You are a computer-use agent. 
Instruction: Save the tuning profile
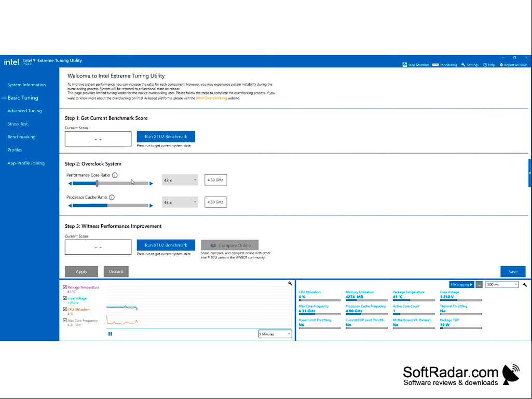click(x=513, y=271)
